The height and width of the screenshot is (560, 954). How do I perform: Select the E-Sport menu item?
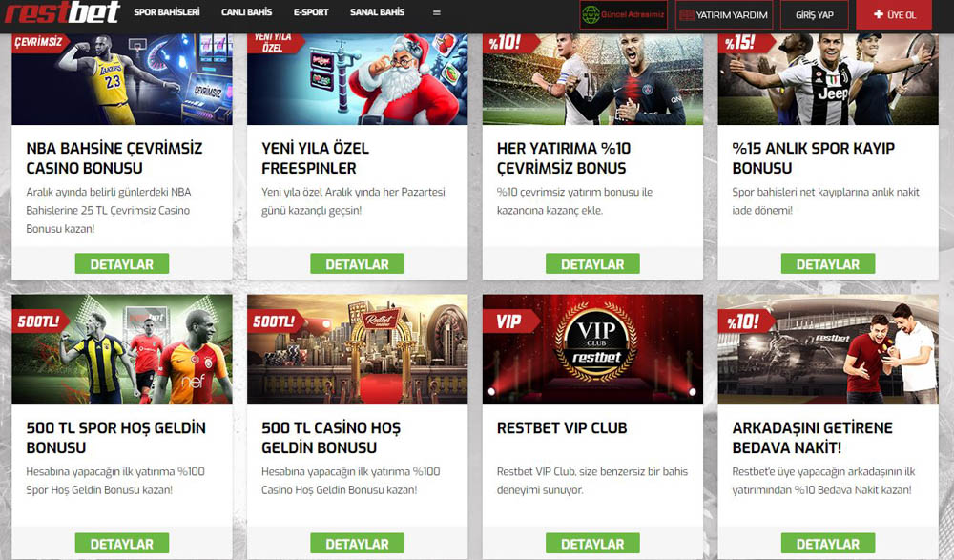[311, 12]
